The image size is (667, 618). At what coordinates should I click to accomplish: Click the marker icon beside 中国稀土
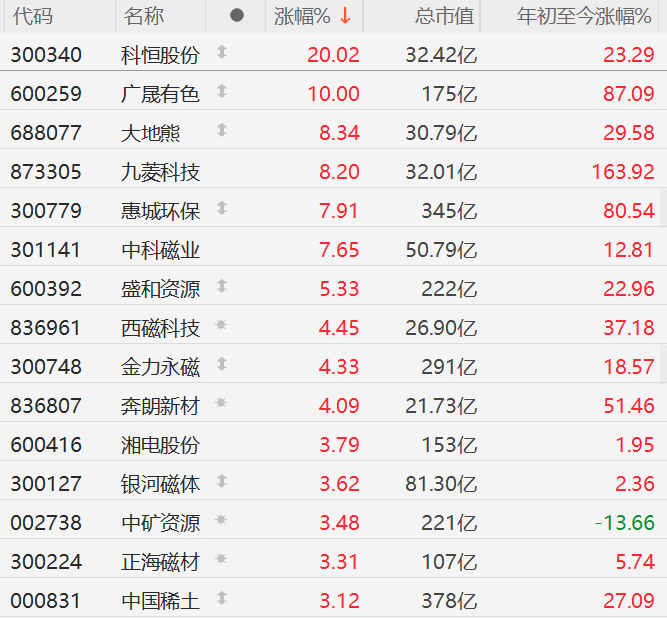[x=222, y=598]
